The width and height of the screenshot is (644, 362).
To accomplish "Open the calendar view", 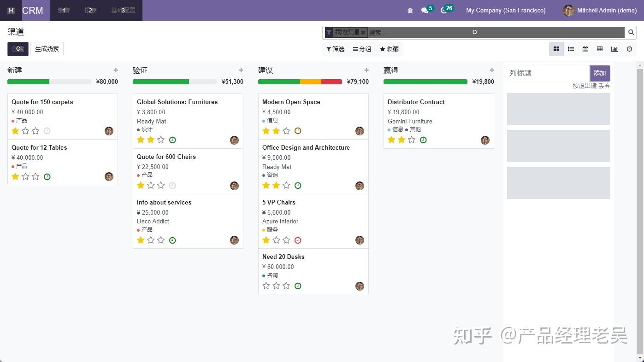I will 585,49.
